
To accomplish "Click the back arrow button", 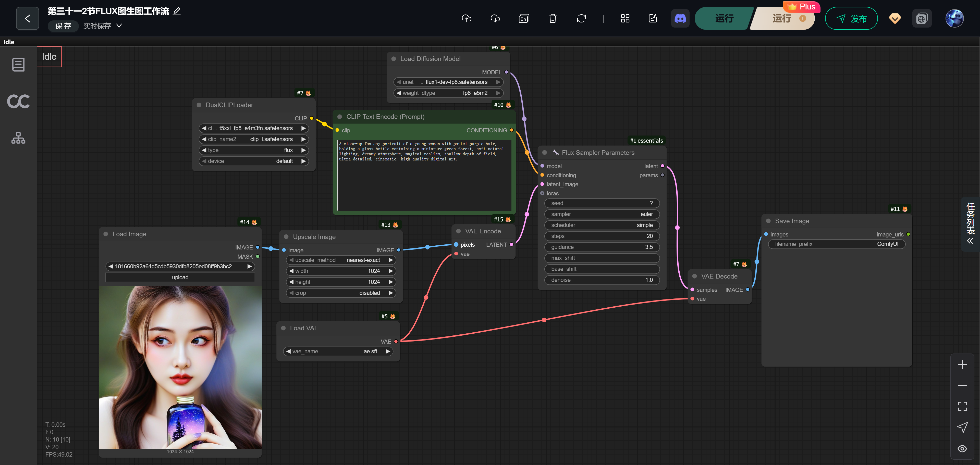I will [x=27, y=18].
